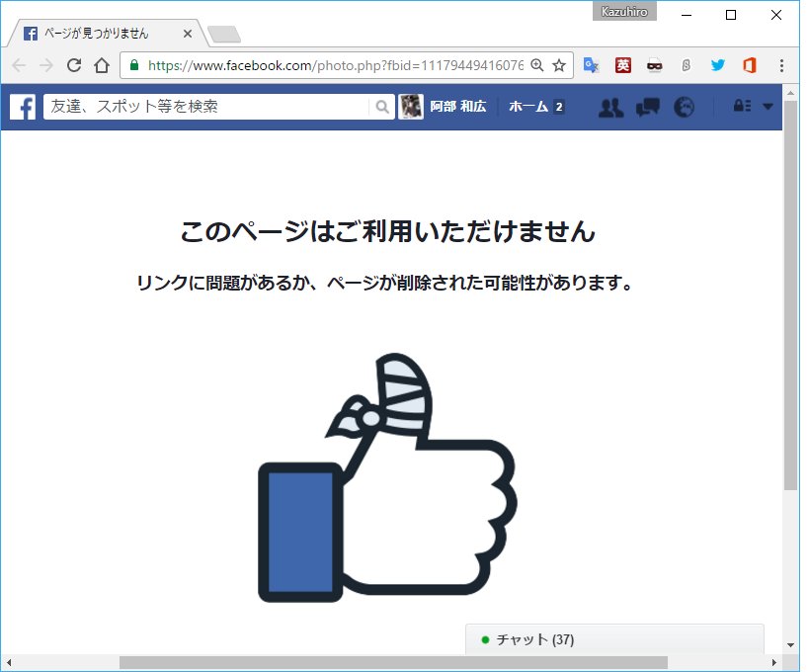Expand the Facebook account dropdown arrow

point(768,107)
